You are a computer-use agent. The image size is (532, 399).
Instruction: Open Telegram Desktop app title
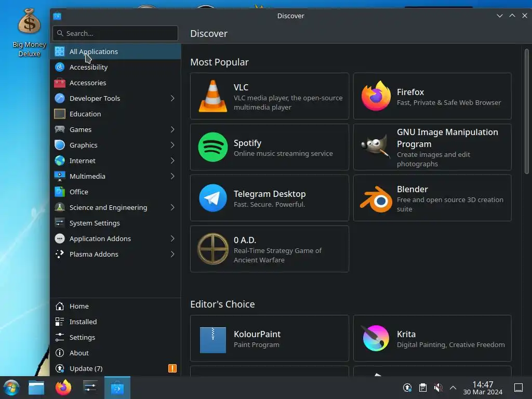[x=270, y=194]
